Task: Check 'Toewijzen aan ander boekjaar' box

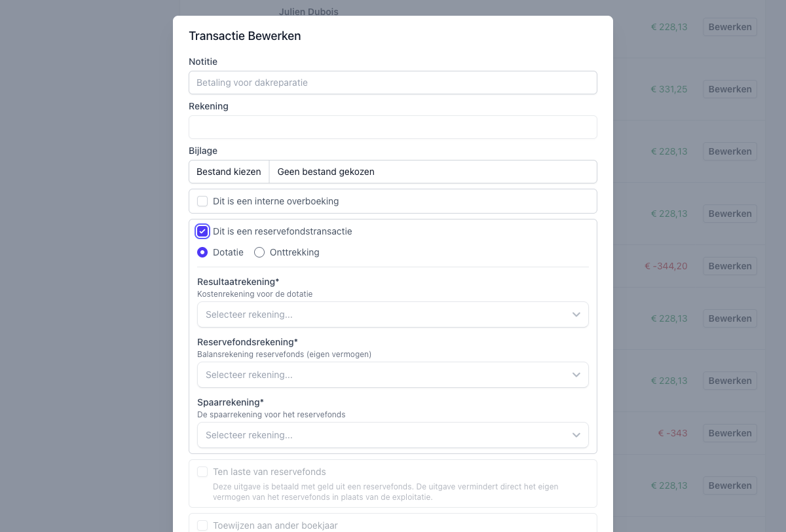Action: pyautogui.click(x=202, y=525)
